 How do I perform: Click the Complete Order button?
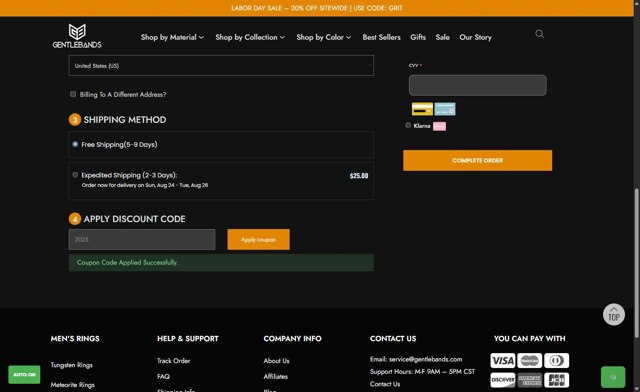(478, 160)
